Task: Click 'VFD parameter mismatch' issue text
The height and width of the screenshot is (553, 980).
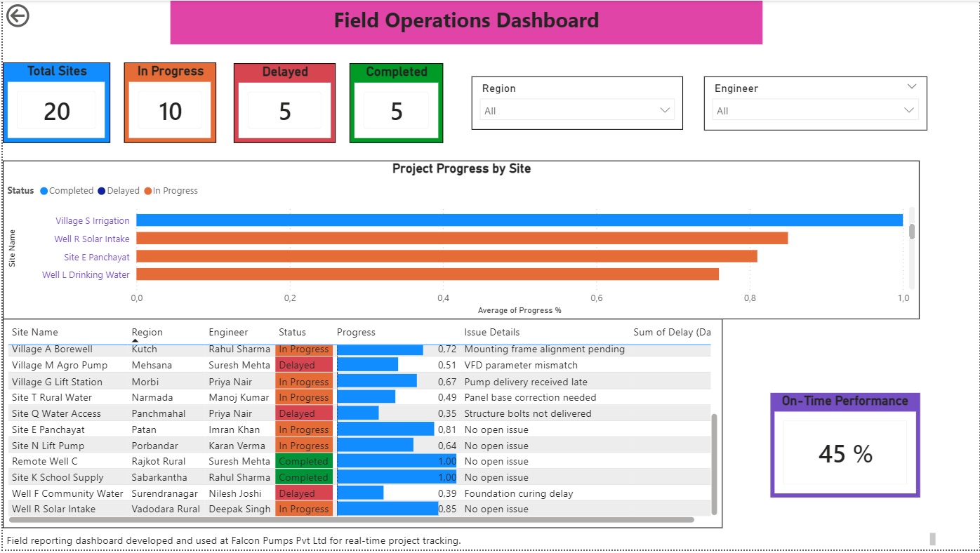Action: click(x=521, y=365)
